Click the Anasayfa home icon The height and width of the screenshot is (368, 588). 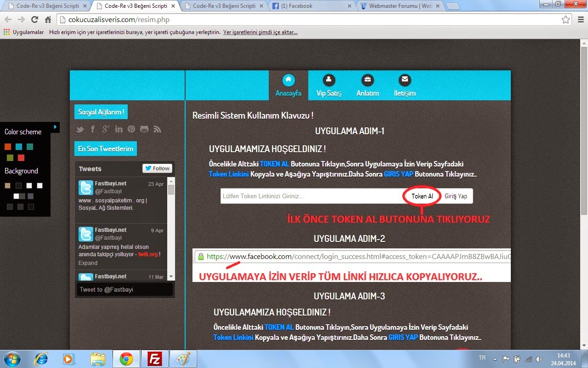pyautogui.click(x=288, y=80)
